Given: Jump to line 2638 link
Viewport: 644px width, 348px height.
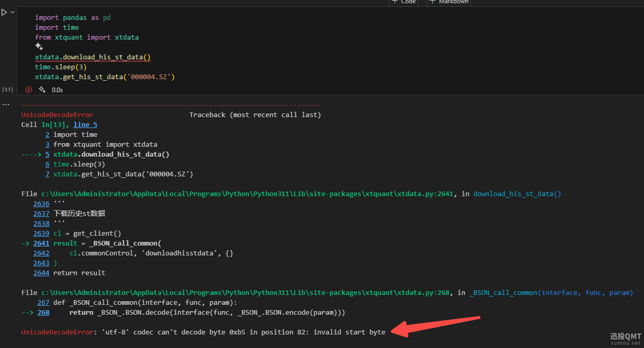Looking at the screenshot, I should pos(41,224).
